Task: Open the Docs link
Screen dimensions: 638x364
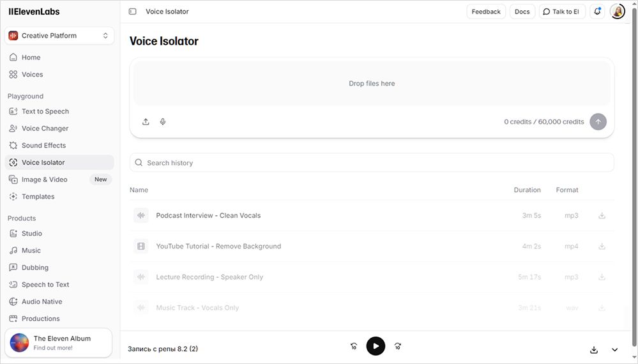Action: pyautogui.click(x=522, y=11)
